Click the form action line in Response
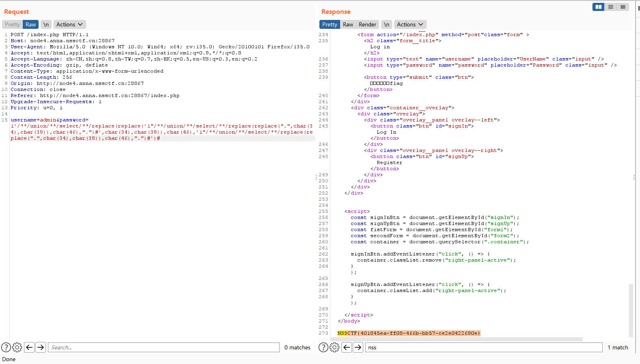The image size is (640, 364). [443, 35]
